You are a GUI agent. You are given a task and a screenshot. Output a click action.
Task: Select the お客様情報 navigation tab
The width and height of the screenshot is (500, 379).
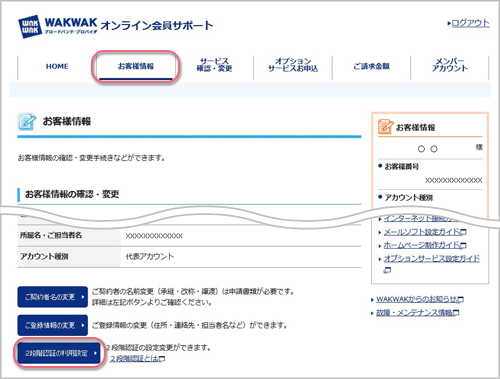tap(136, 66)
